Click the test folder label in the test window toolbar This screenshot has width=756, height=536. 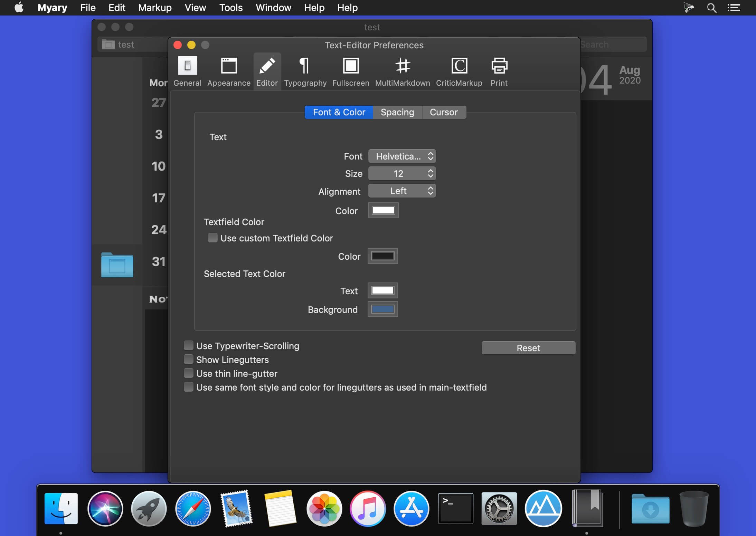click(x=126, y=45)
